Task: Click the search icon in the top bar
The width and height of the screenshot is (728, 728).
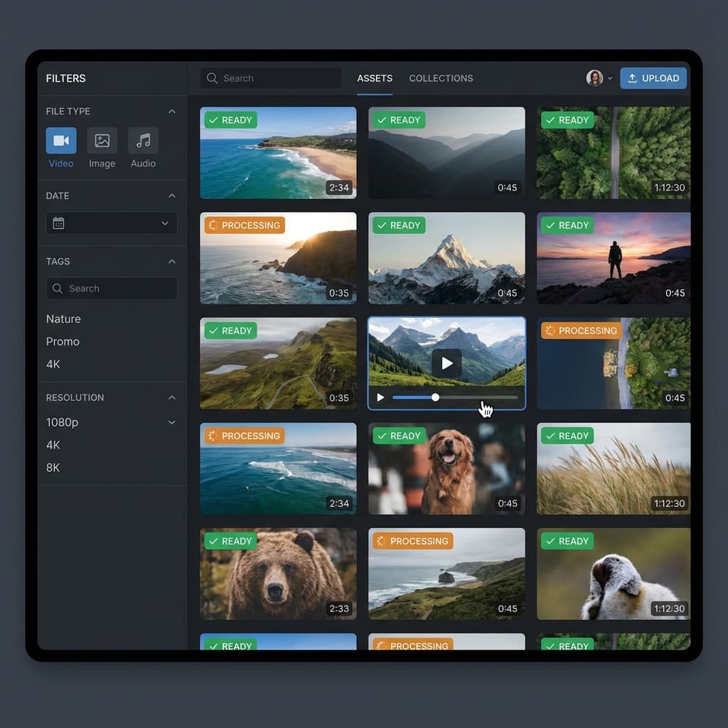Action: (212, 78)
